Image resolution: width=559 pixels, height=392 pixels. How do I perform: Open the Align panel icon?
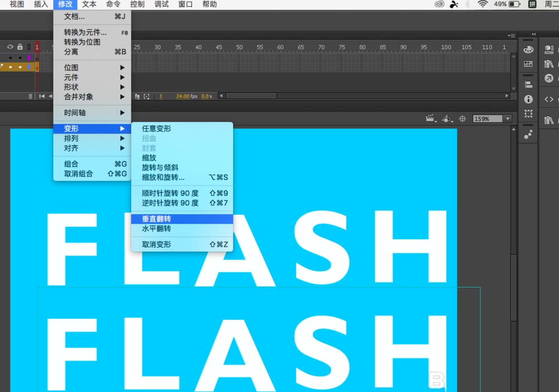click(528, 84)
